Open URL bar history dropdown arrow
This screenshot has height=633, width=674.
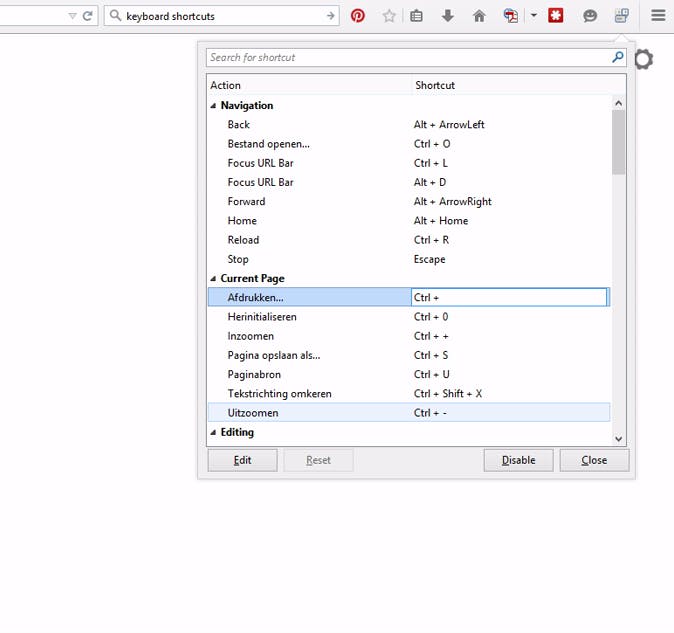coord(72,16)
